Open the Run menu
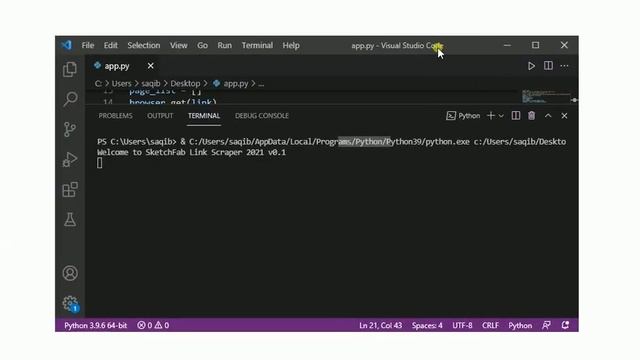 (224, 45)
